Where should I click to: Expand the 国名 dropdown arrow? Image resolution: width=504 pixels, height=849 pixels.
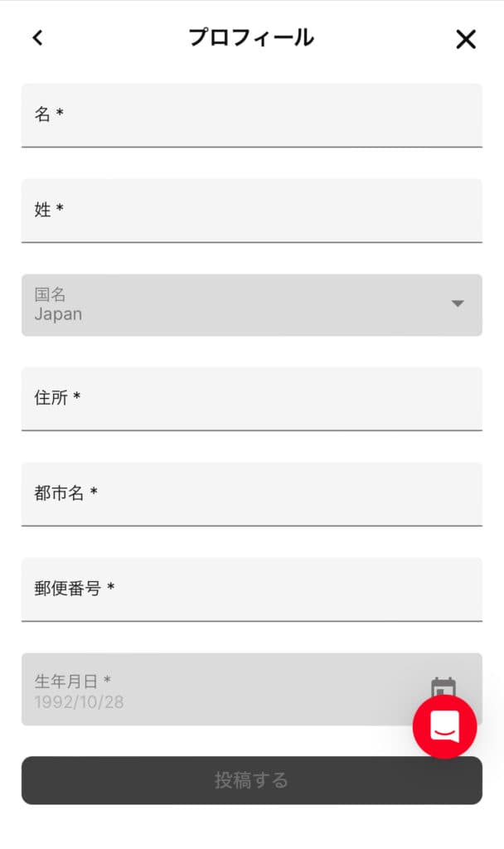click(x=458, y=303)
